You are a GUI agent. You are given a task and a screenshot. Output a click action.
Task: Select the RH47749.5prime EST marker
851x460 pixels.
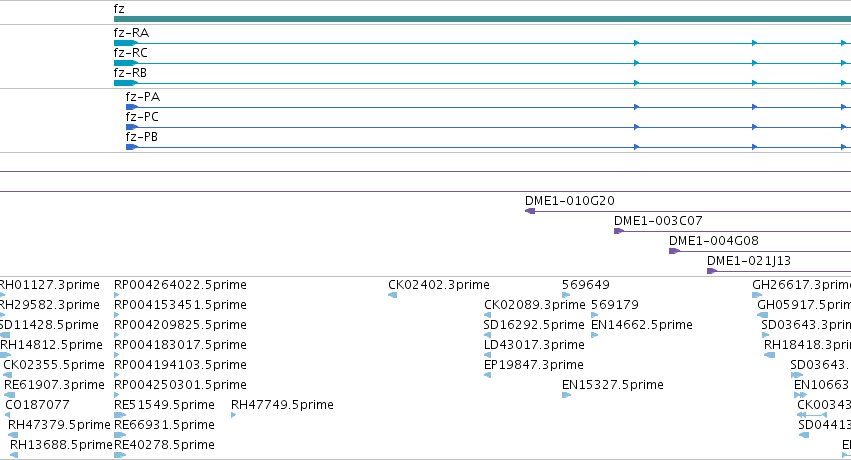233,415
